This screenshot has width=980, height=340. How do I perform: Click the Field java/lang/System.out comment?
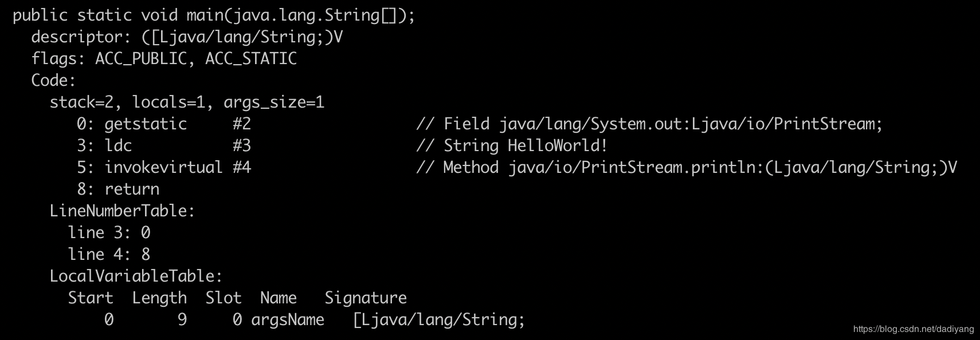[x=649, y=124]
